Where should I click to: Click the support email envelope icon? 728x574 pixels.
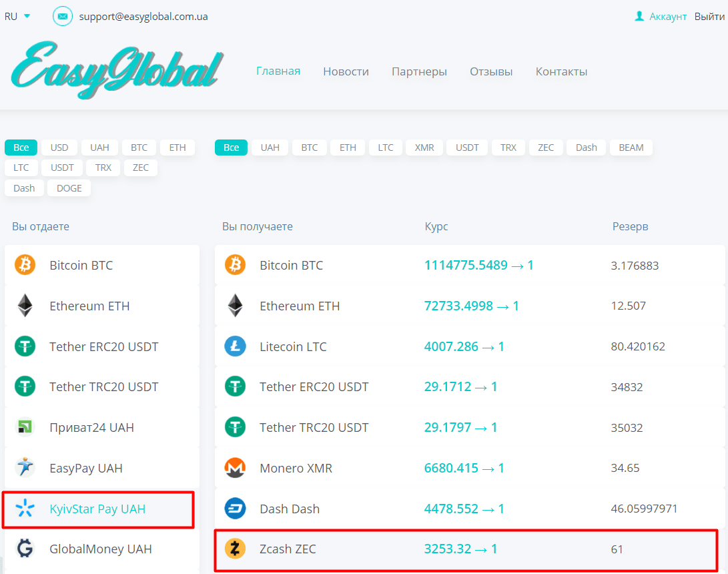(62, 16)
